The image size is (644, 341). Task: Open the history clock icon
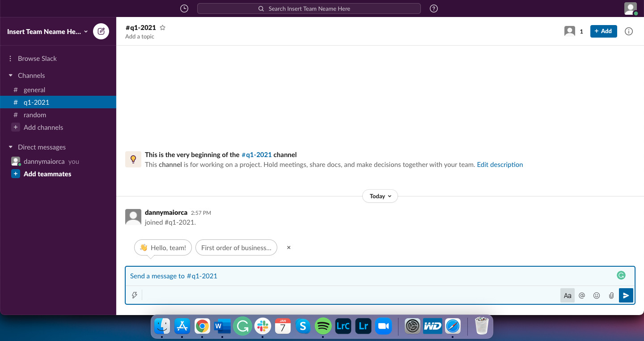point(184,9)
